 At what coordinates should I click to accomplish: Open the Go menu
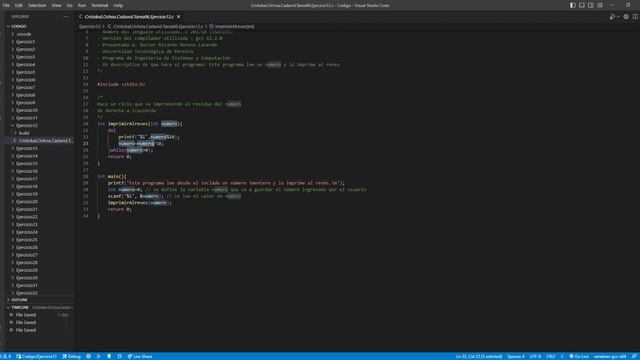(70, 5)
